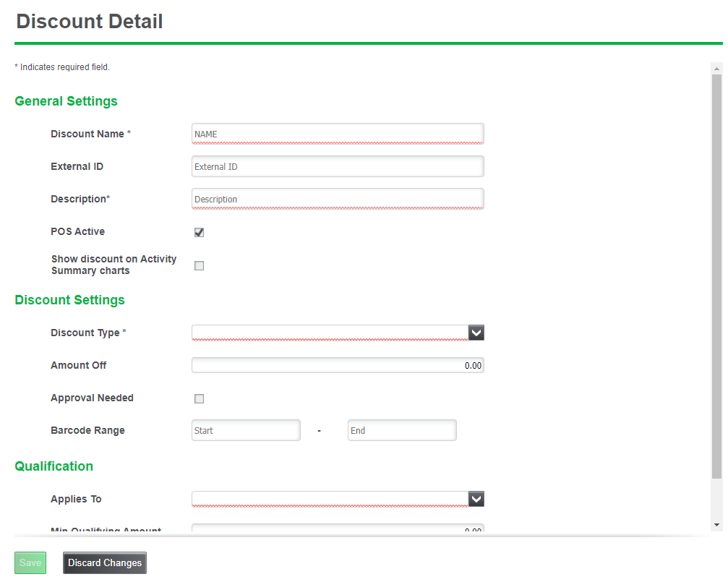728x582 pixels.
Task: Click into the Description field
Action: point(337,199)
